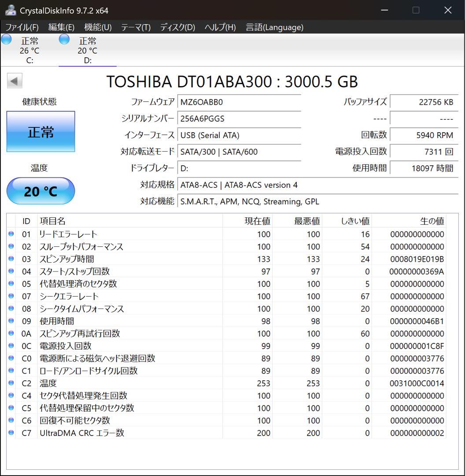
Task: Click the 正常 health status button
Action: [x=41, y=131]
